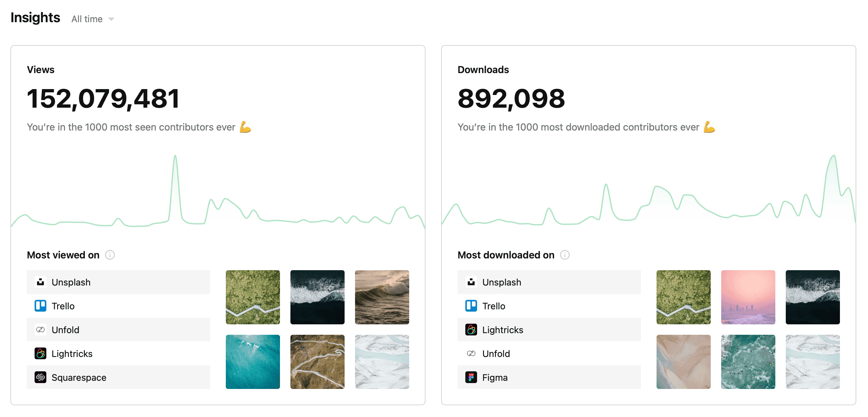The height and width of the screenshot is (417, 868).
Task: Select Unsplash row under Most viewed on
Action: point(118,282)
